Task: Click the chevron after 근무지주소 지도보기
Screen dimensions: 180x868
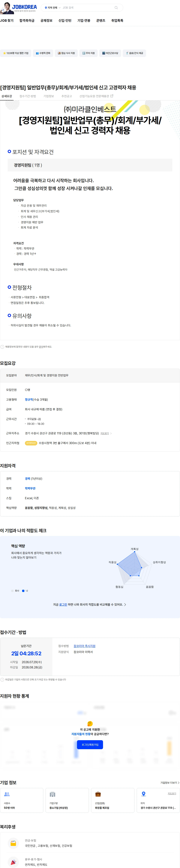Action: [x=111, y=433]
